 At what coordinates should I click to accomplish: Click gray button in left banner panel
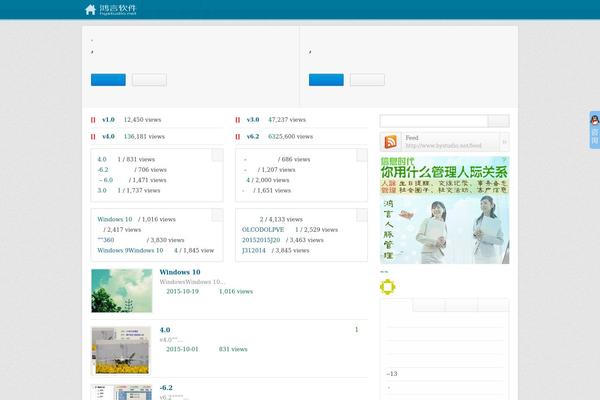[x=149, y=80]
